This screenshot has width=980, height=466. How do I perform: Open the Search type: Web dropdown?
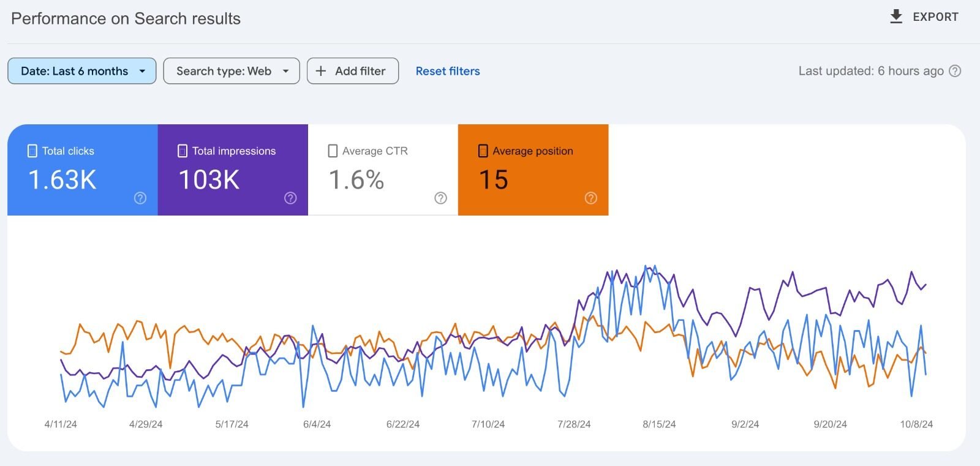232,71
